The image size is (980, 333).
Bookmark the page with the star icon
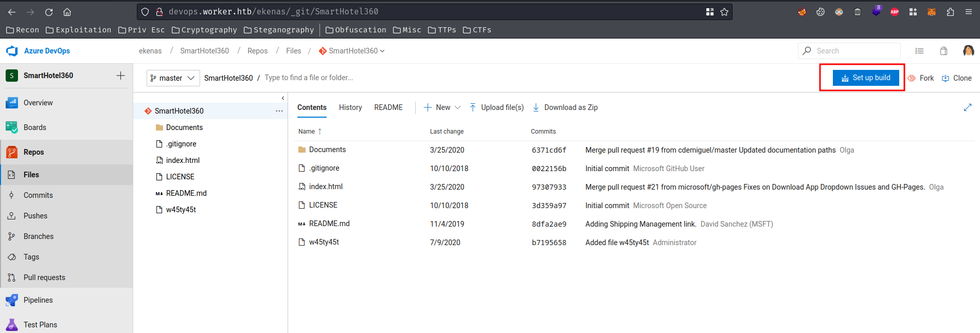tap(724, 12)
